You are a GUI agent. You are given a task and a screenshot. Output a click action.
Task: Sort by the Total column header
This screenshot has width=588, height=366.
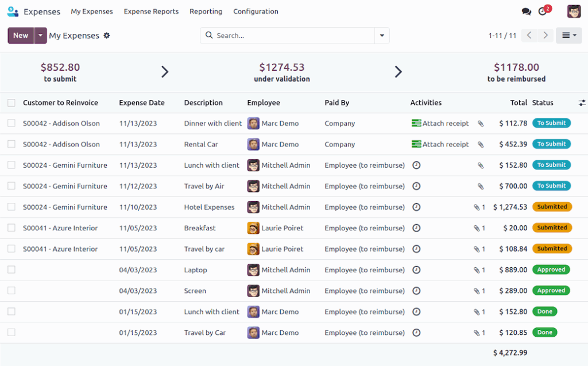pos(519,103)
